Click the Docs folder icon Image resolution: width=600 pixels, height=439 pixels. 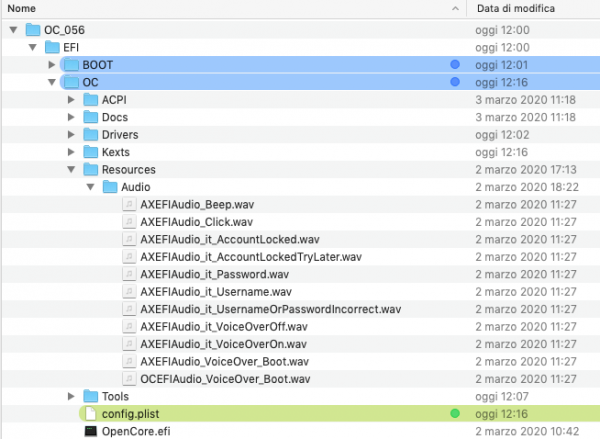pos(89,117)
